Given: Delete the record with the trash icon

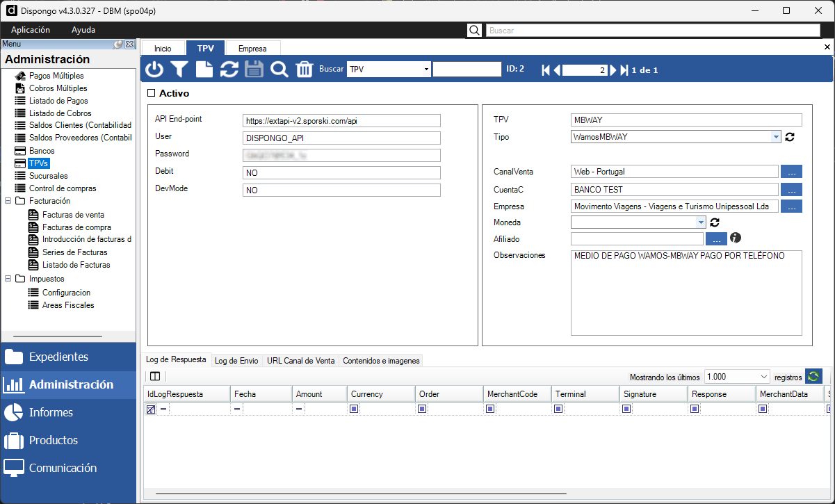Looking at the screenshot, I should [x=305, y=70].
